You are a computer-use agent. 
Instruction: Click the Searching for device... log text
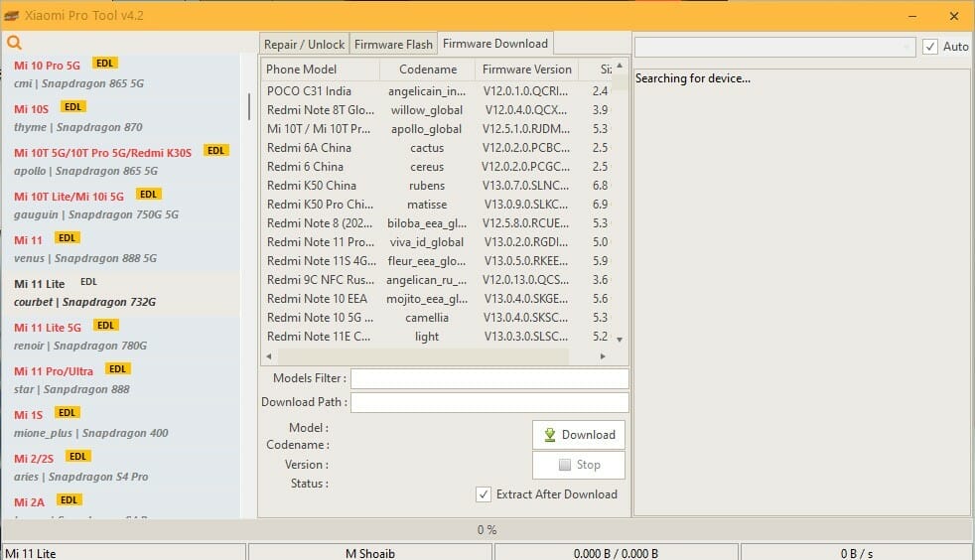pos(693,78)
